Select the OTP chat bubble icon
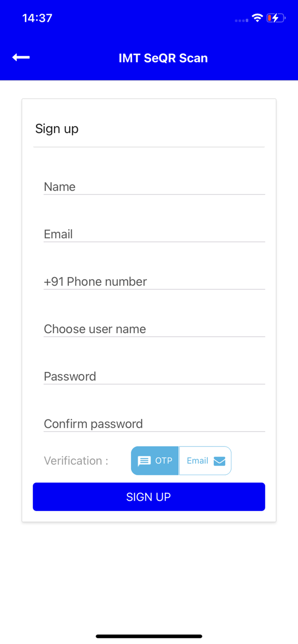 (143, 461)
